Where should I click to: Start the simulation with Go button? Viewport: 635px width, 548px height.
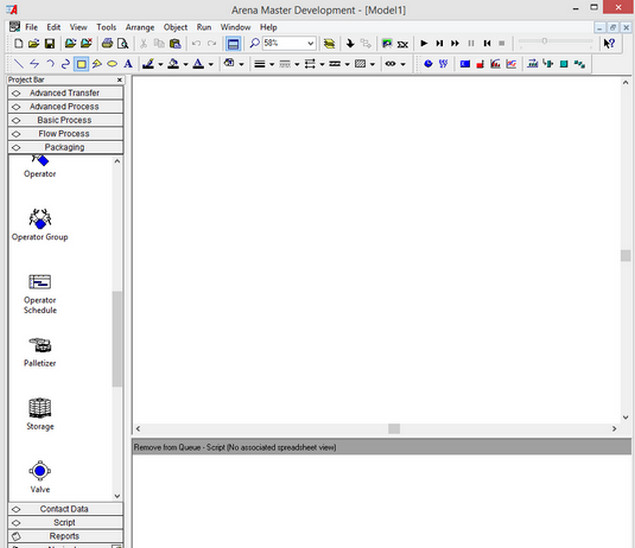coord(424,43)
